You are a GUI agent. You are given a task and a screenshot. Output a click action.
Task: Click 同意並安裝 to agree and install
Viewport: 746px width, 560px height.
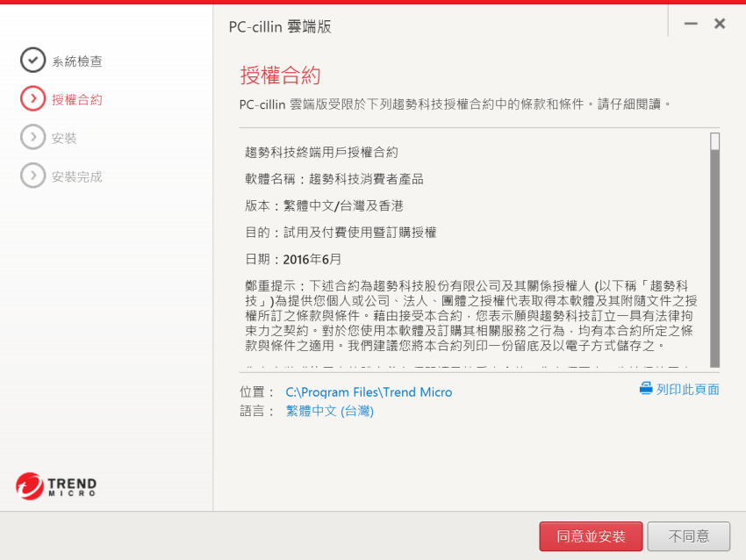(591, 536)
